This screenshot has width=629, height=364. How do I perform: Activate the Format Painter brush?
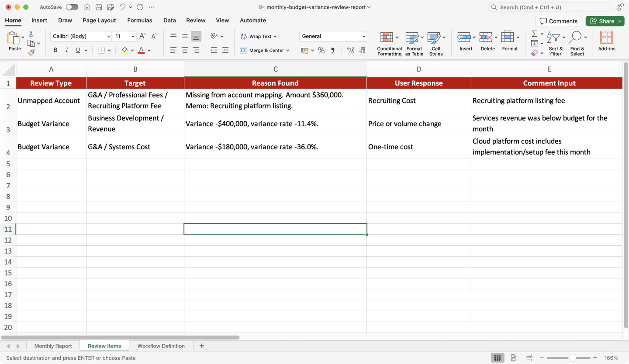31,52
